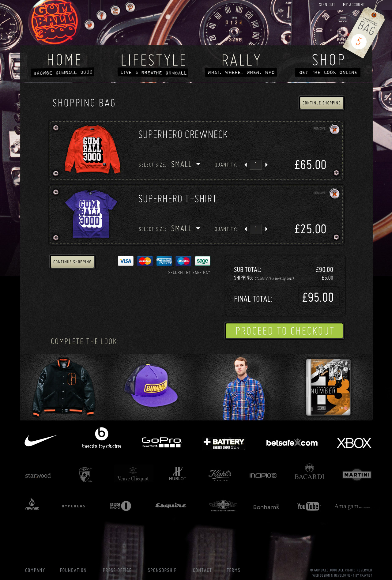Image resolution: width=392 pixels, height=580 pixels.
Task: Click top Continue Shopping button
Action: tap(322, 103)
